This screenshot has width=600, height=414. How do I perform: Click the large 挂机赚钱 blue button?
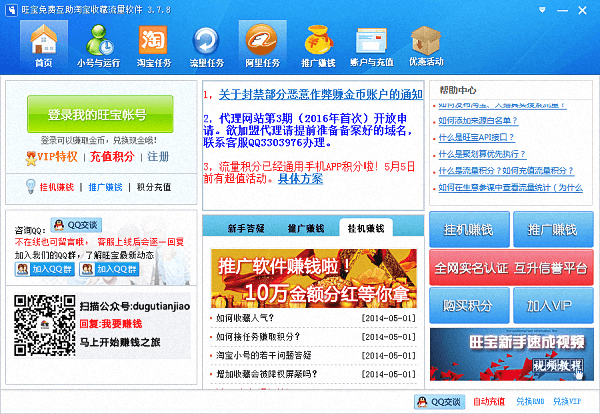pyautogui.click(x=470, y=230)
